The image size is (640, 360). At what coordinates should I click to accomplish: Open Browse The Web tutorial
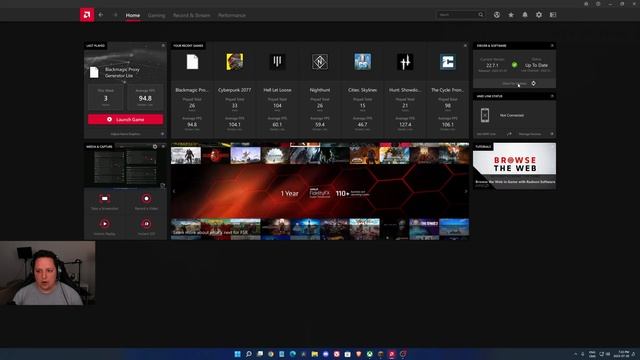pos(514,166)
